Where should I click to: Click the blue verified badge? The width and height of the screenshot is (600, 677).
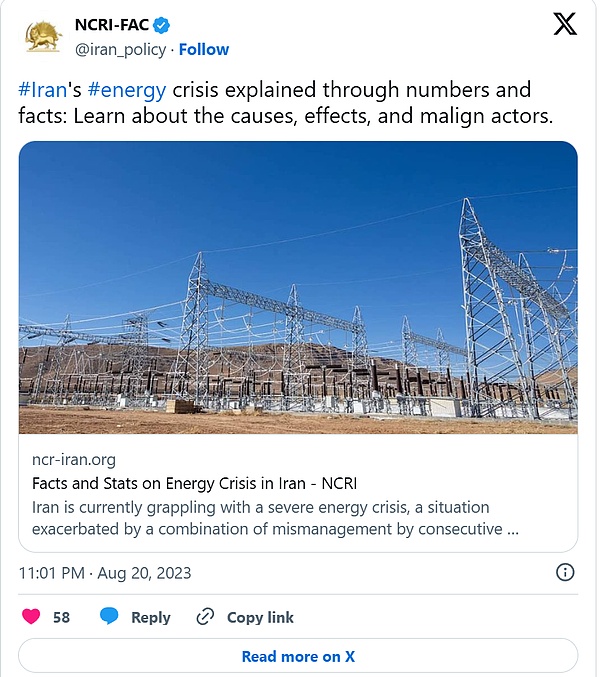159,25
